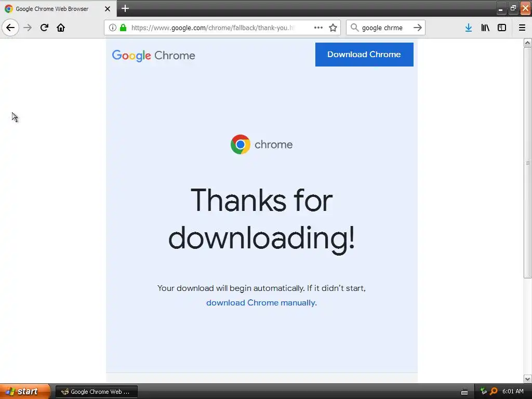Click the search box containing google chrme

[385, 28]
